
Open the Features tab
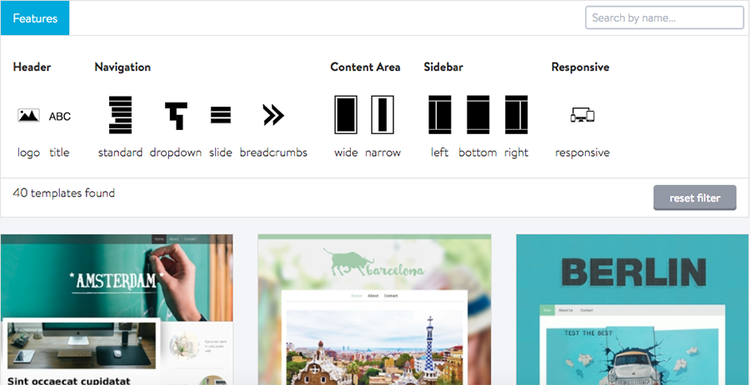tap(35, 18)
